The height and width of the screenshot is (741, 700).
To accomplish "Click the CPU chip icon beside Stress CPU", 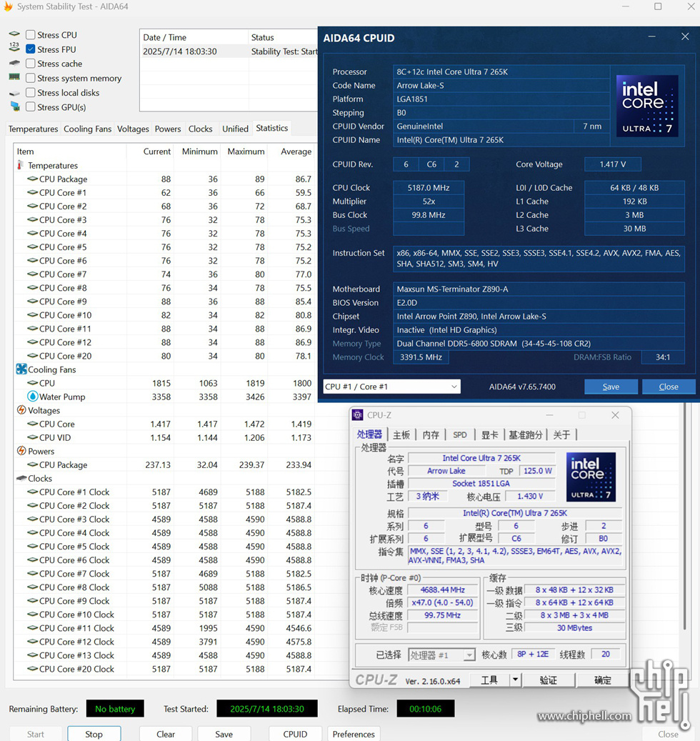I will click(x=14, y=34).
